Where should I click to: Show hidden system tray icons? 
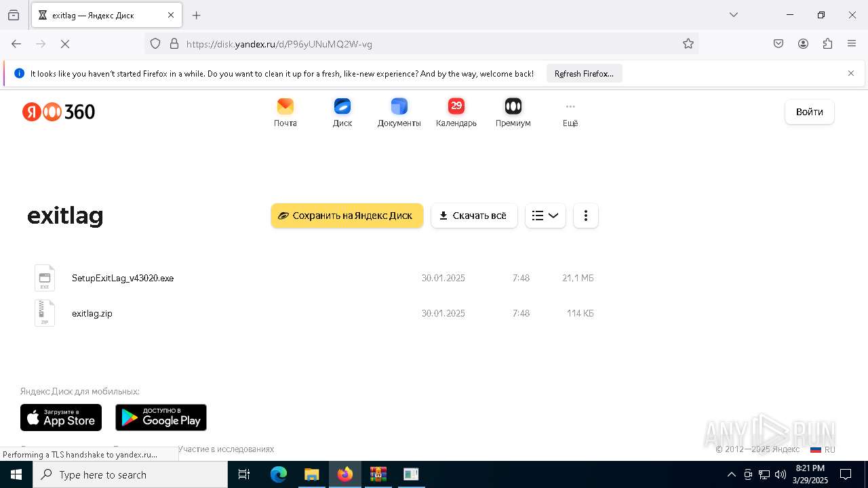[731, 474]
